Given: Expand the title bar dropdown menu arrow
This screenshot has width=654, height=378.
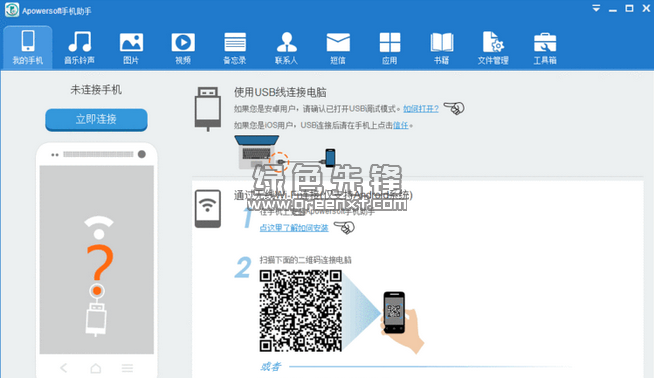Looking at the screenshot, I should click(596, 8).
